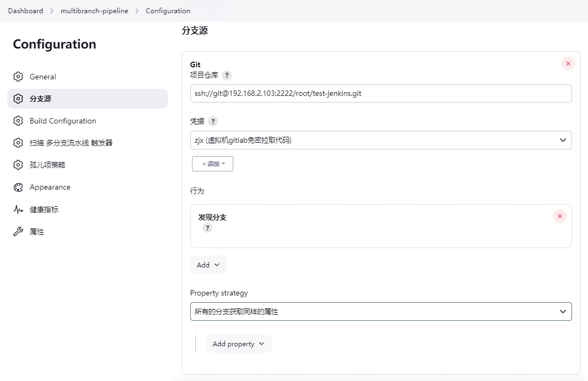The width and height of the screenshot is (588, 381).
Task: Open the Property strategy dropdown
Action: (381, 312)
